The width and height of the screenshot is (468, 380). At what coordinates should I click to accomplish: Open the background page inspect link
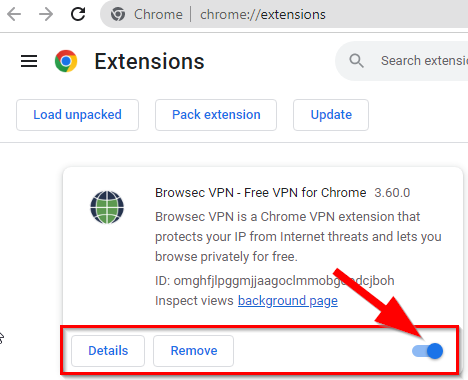(x=288, y=301)
